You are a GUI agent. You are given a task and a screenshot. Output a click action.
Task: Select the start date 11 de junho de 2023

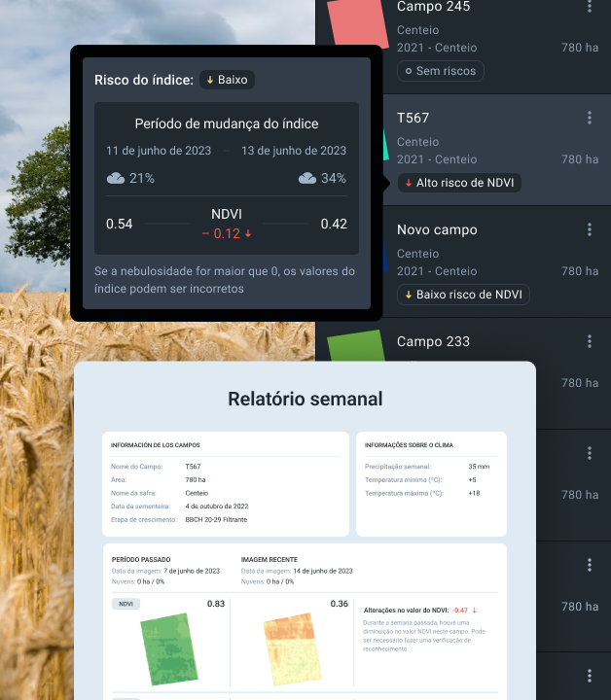pos(159,151)
